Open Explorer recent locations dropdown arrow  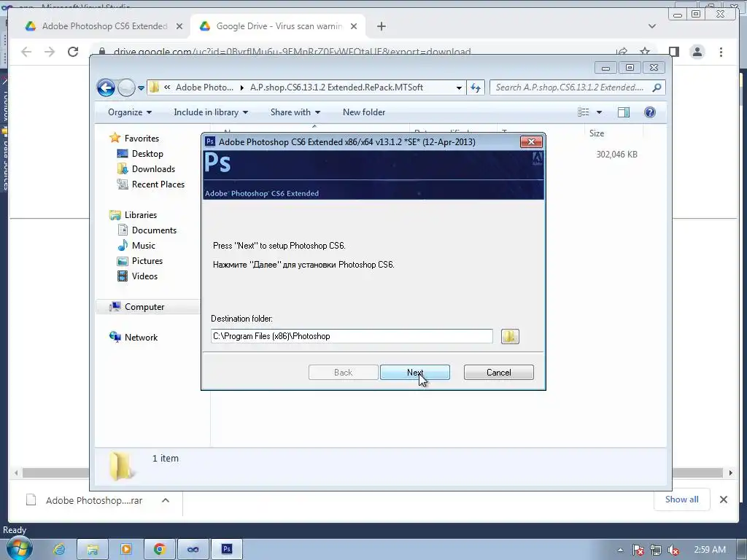tap(141, 88)
